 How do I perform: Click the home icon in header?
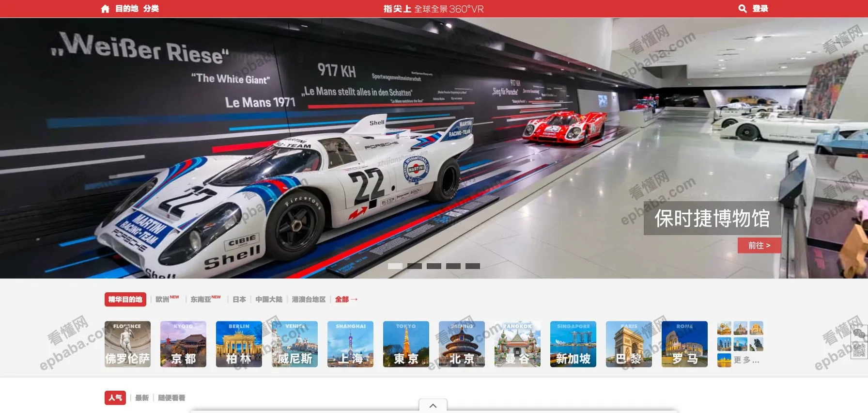105,9
